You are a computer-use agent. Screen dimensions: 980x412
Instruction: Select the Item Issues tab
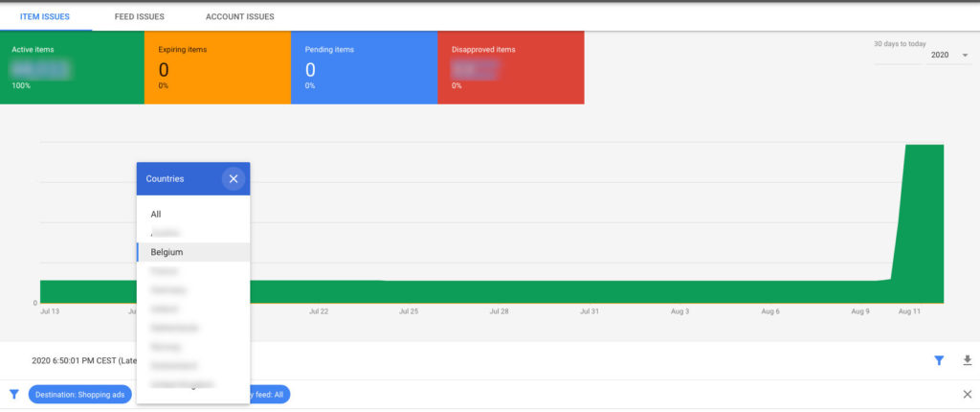46,16
